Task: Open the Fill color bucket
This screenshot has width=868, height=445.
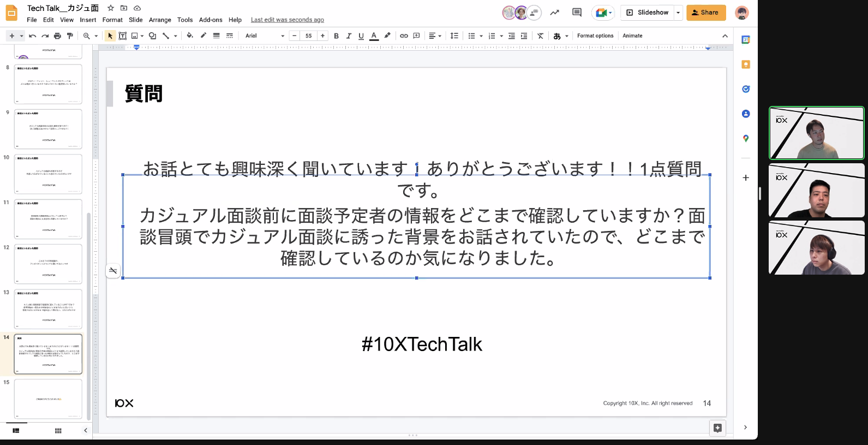Action: click(190, 36)
